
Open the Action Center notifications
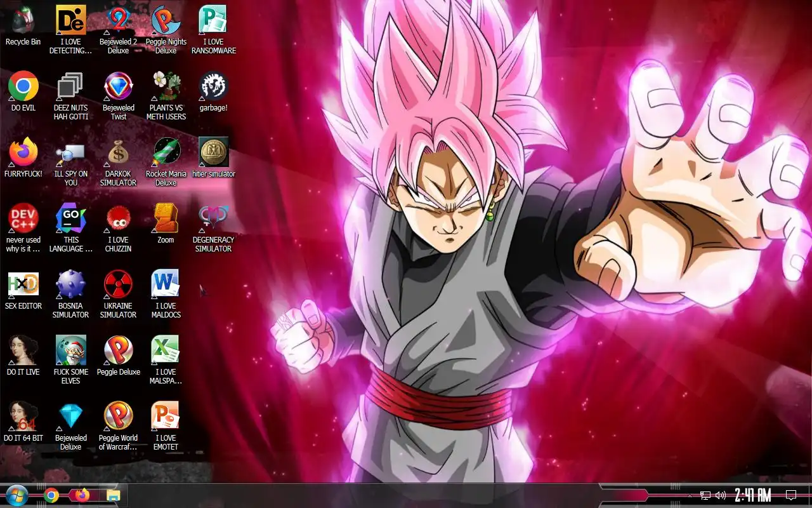coord(791,495)
